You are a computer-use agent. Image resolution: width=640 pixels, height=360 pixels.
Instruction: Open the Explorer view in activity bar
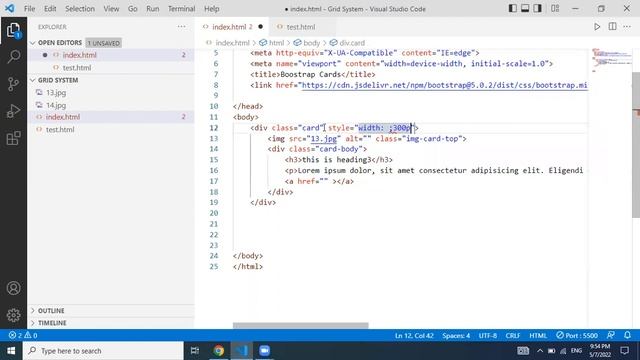tap(13, 31)
